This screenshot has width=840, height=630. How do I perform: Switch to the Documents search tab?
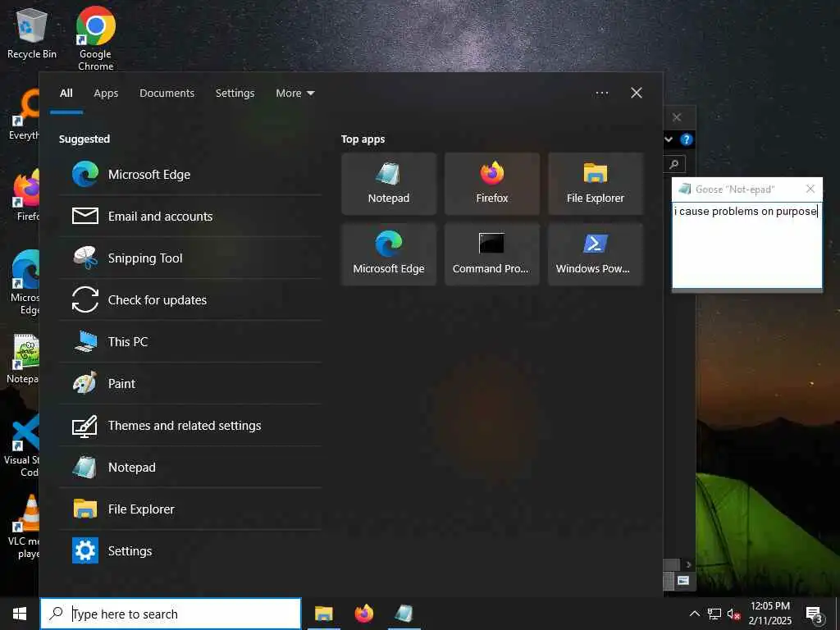click(x=167, y=94)
